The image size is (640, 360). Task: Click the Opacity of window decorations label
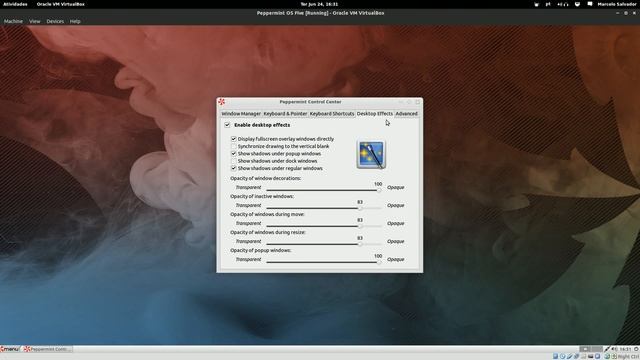point(265,178)
